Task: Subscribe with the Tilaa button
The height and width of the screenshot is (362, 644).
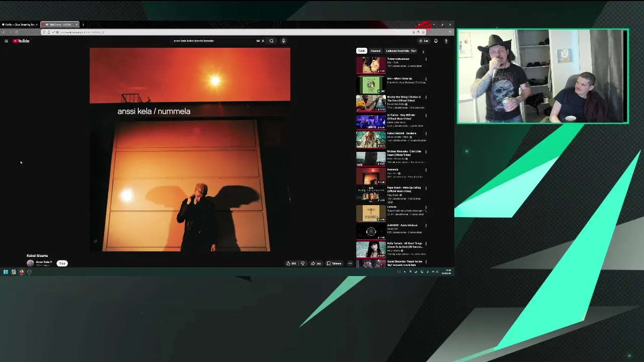Action: click(62, 263)
